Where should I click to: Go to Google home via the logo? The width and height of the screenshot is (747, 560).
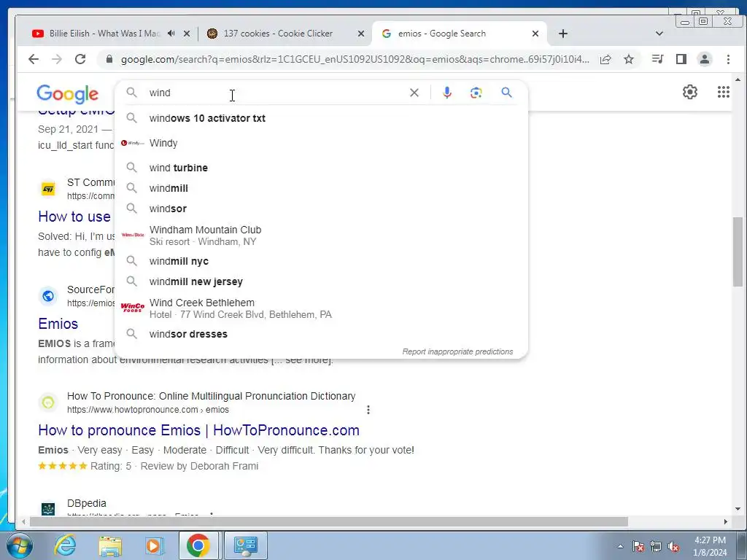point(68,93)
